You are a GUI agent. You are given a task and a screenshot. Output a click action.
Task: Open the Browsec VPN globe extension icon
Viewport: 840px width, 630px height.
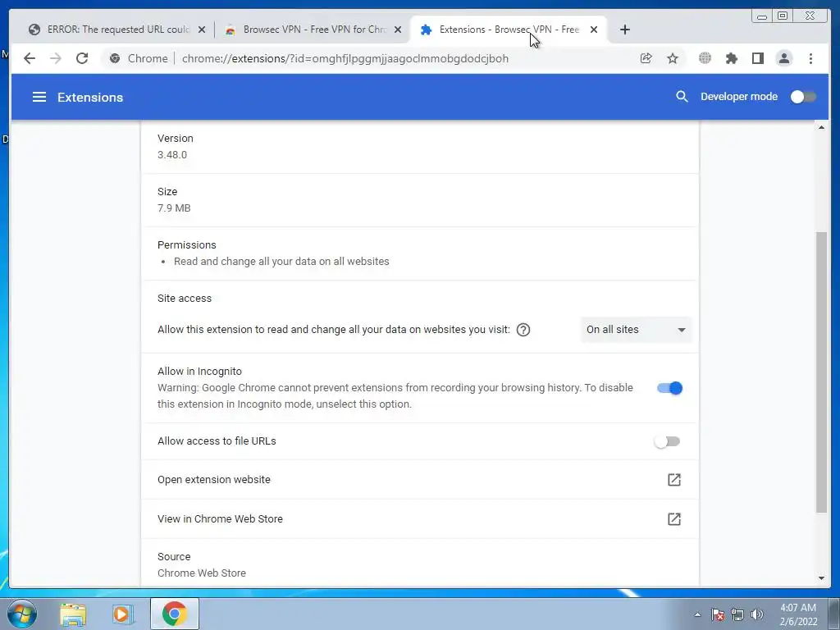pos(705,58)
